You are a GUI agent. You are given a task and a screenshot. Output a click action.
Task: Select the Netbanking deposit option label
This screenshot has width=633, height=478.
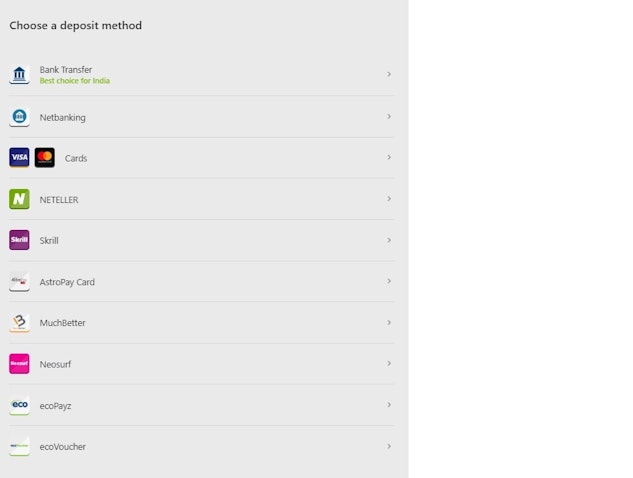click(62, 118)
